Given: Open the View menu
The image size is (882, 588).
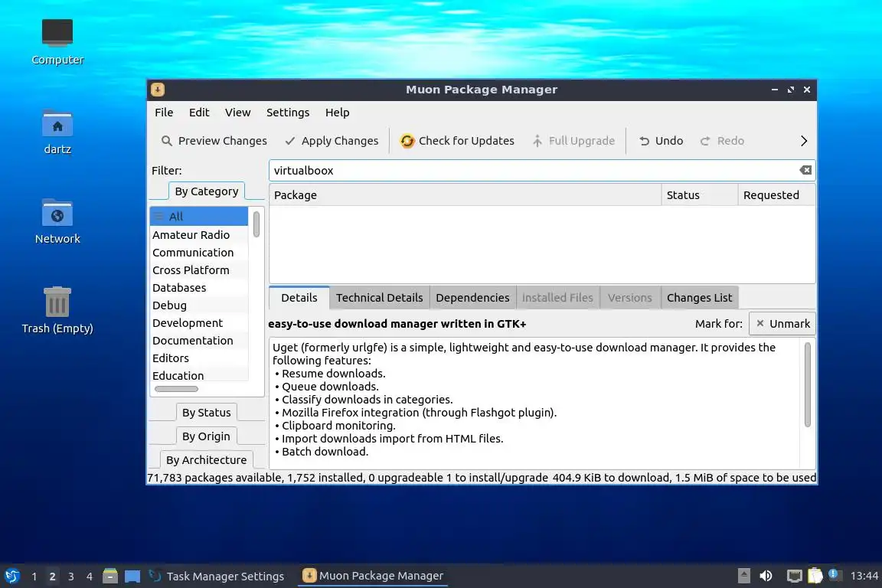Looking at the screenshot, I should pyautogui.click(x=238, y=113).
